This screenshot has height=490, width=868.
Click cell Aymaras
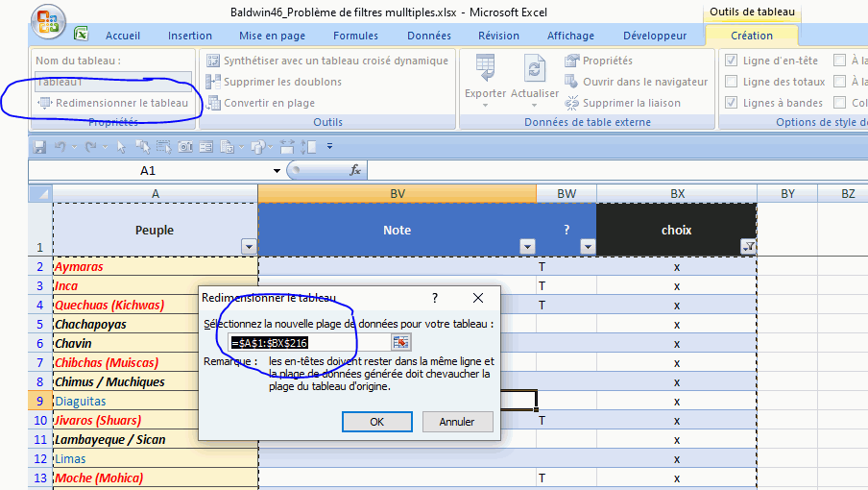tap(156, 266)
